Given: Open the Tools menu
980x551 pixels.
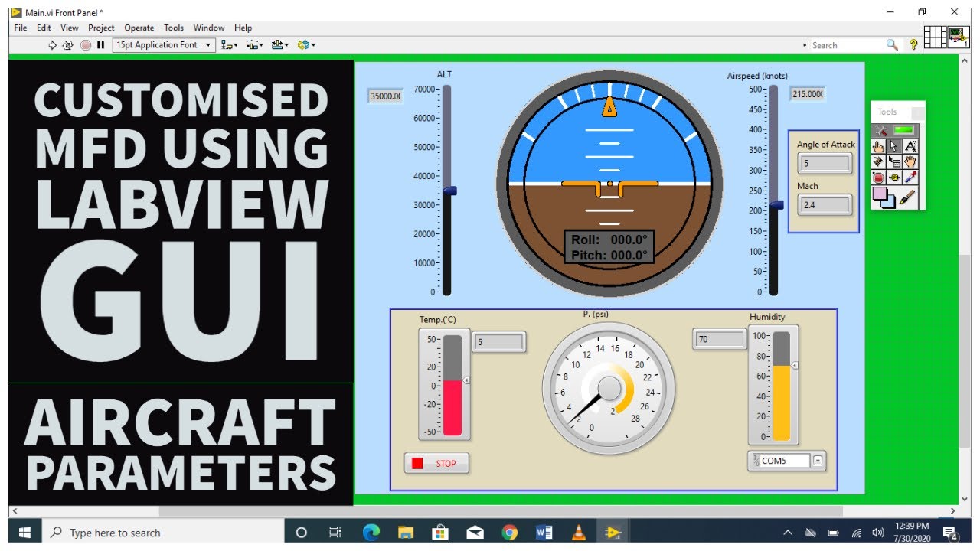Looking at the screenshot, I should [x=174, y=28].
